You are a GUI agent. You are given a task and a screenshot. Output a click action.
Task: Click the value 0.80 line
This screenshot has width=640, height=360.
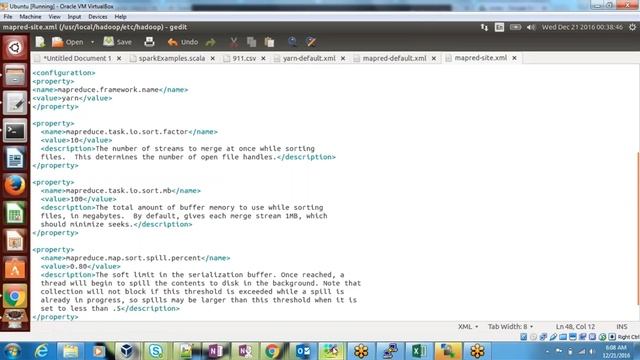80,267
